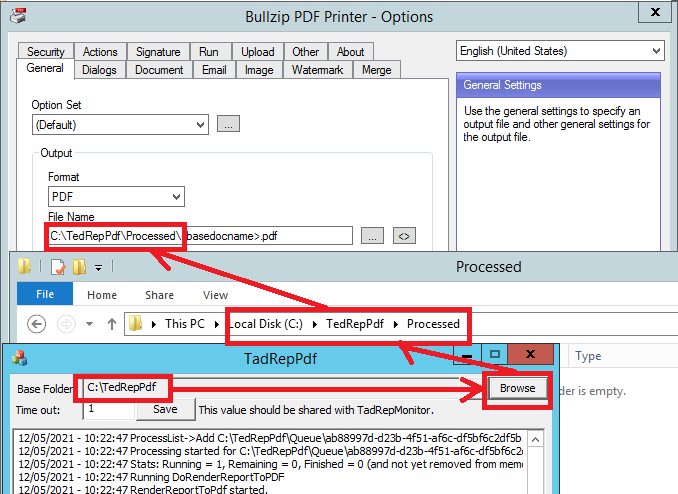The height and width of the screenshot is (494, 678).
Task: Open the Share ribbon tab
Action: point(159,295)
